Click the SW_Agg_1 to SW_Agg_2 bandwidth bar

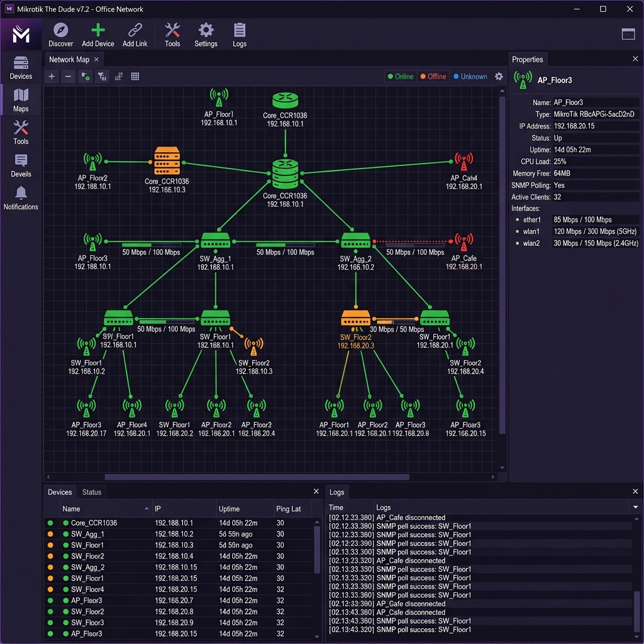[x=285, y=245]
